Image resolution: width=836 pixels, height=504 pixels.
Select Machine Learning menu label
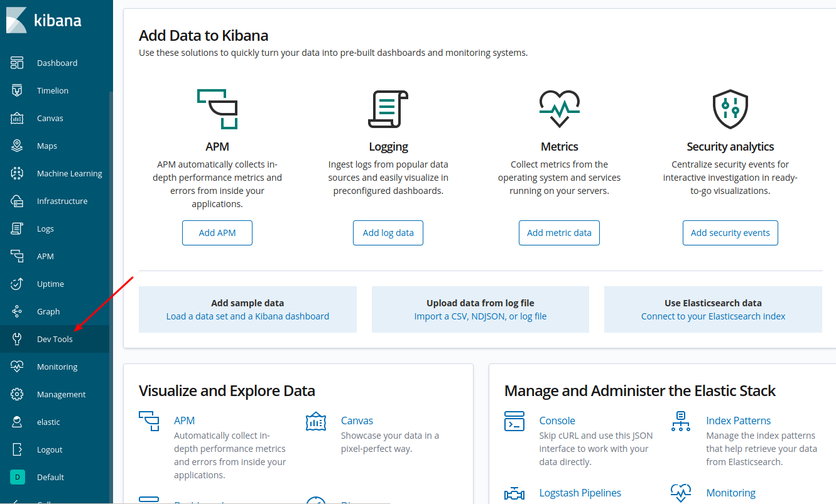click(x=70, y=173)
